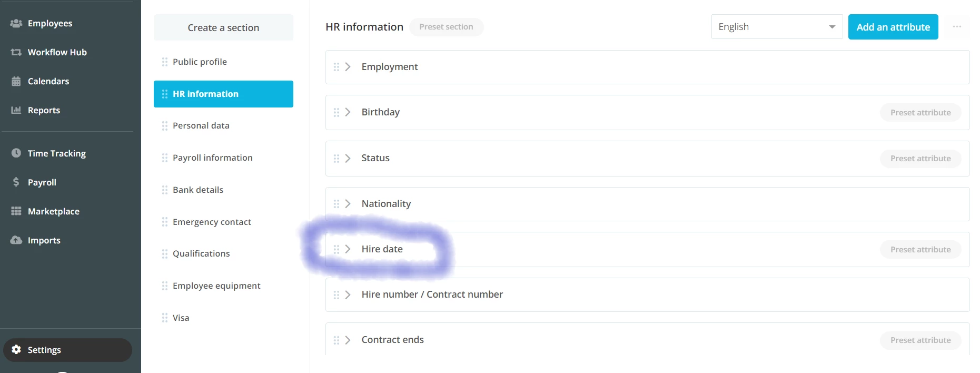Grab the drag handle beside Birthday
Image resolution: width=980 pixels, height=373 pixels.
click(x=336, y=112)
